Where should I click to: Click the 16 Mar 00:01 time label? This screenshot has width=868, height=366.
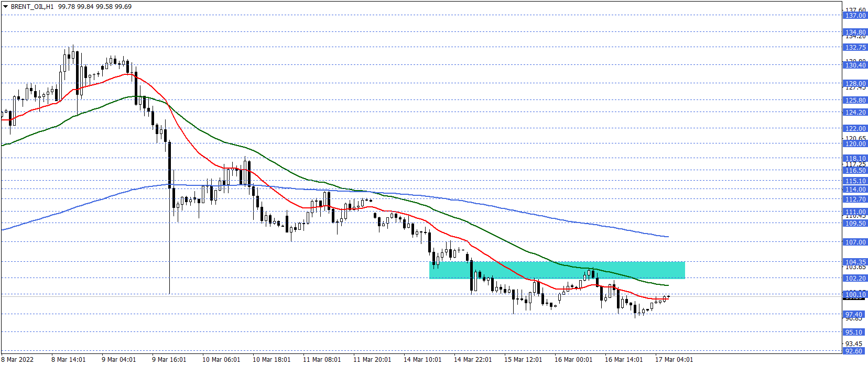(x=573, y=360)
